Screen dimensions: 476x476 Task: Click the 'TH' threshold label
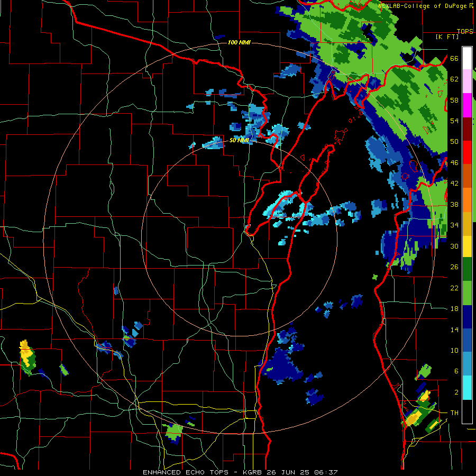(454, 413)
